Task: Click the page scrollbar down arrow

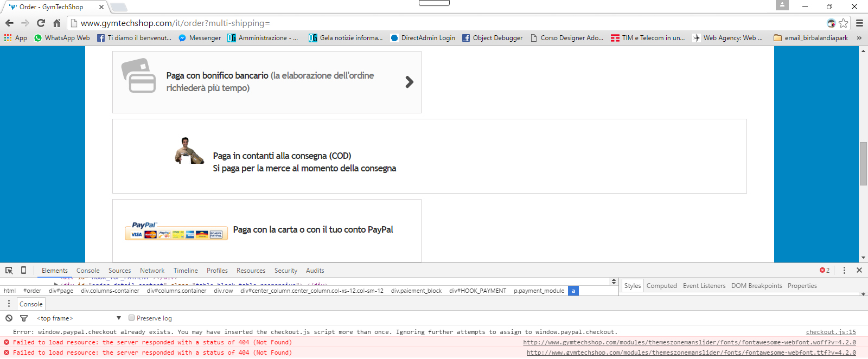Action: [x=863, y=258]
